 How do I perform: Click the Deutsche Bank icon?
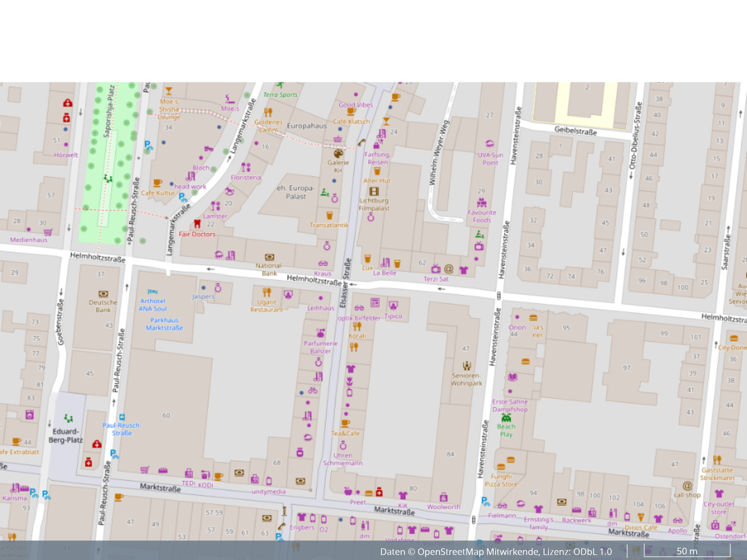[103, 294]
